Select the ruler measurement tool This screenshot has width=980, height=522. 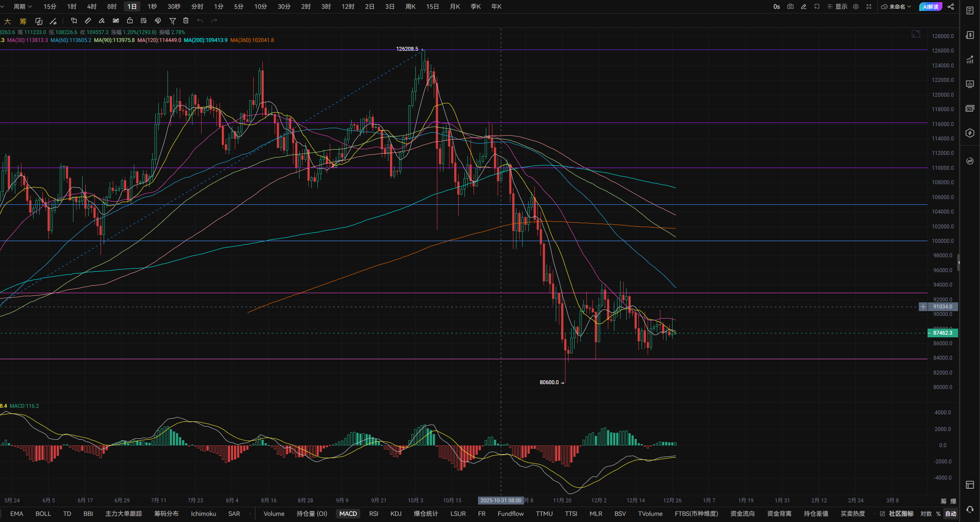click(88, 21)
